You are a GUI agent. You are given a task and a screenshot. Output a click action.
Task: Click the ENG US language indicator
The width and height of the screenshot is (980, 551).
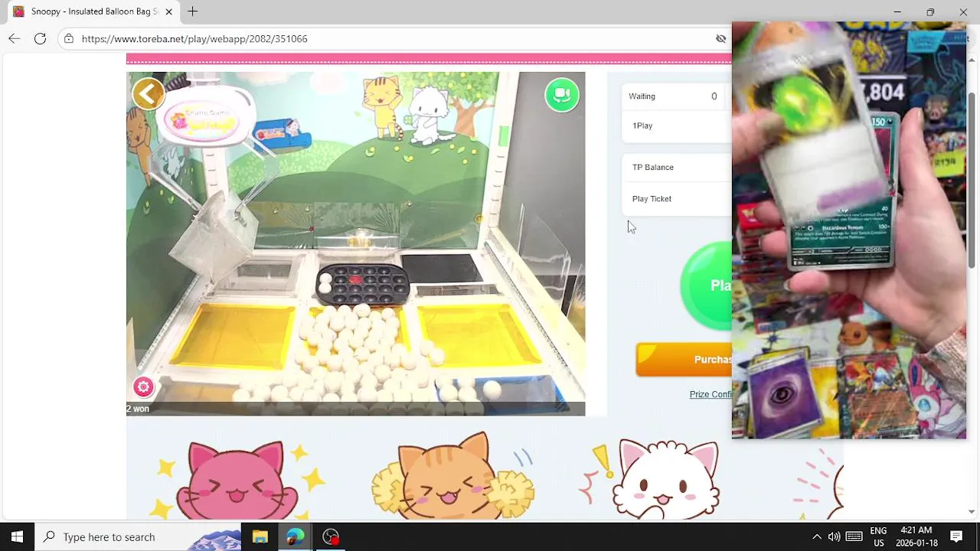click(x=878, y=536)
